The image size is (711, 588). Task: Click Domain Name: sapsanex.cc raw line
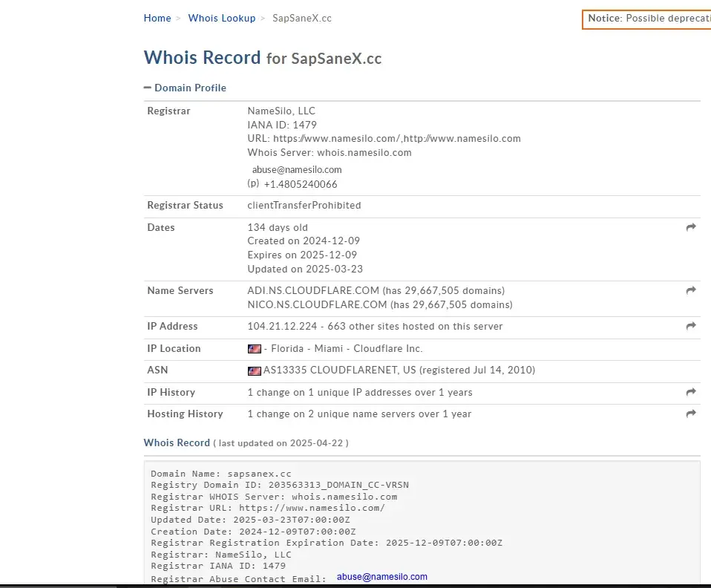point(221,474)
